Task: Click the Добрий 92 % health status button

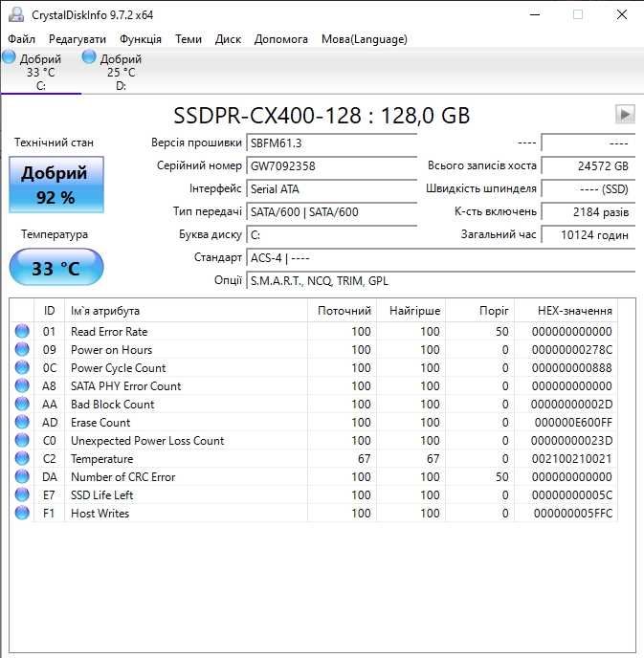Action: coord(56,185)
